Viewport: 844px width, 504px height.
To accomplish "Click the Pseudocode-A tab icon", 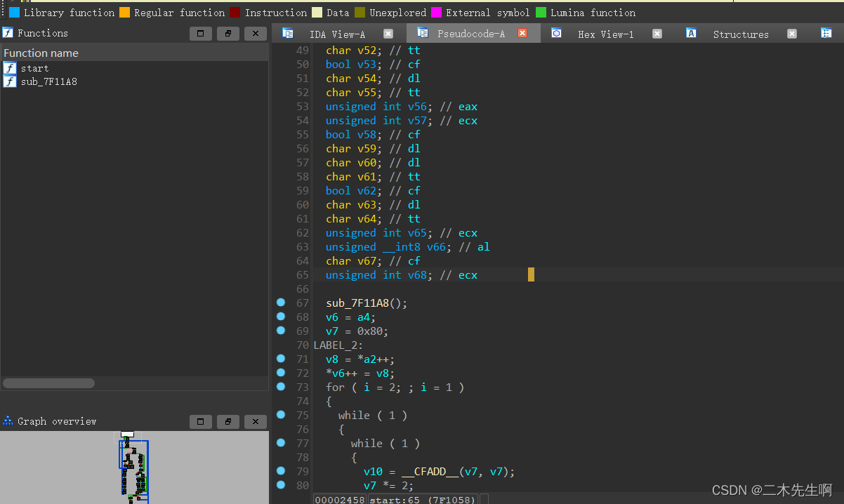I will pos(423,32).
